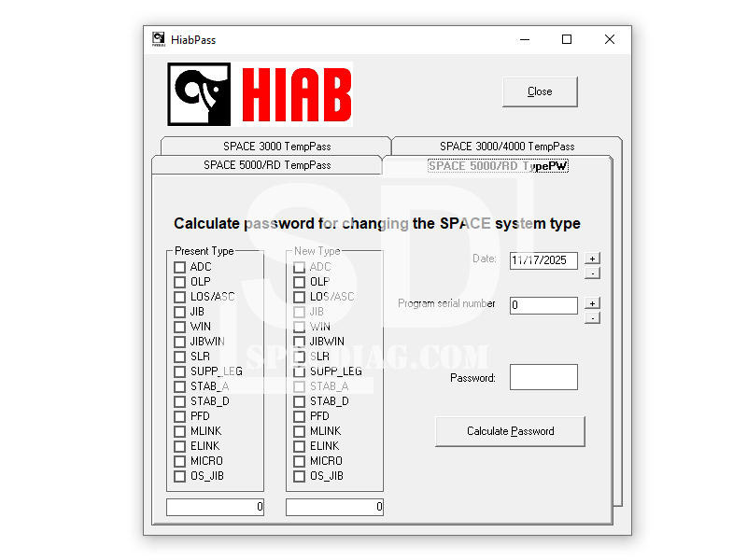Tick MICRO checkbox in New Type

[x=300, y=461]
